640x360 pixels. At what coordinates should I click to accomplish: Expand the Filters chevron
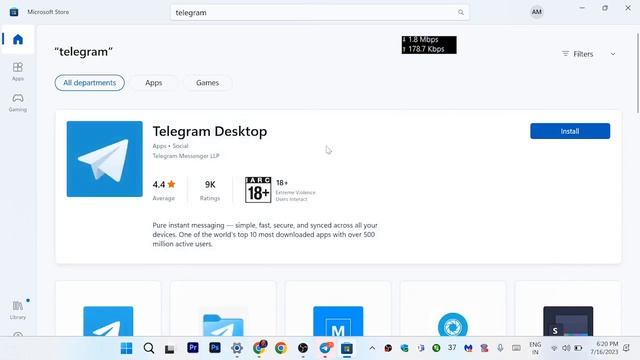tap(613, 54)
